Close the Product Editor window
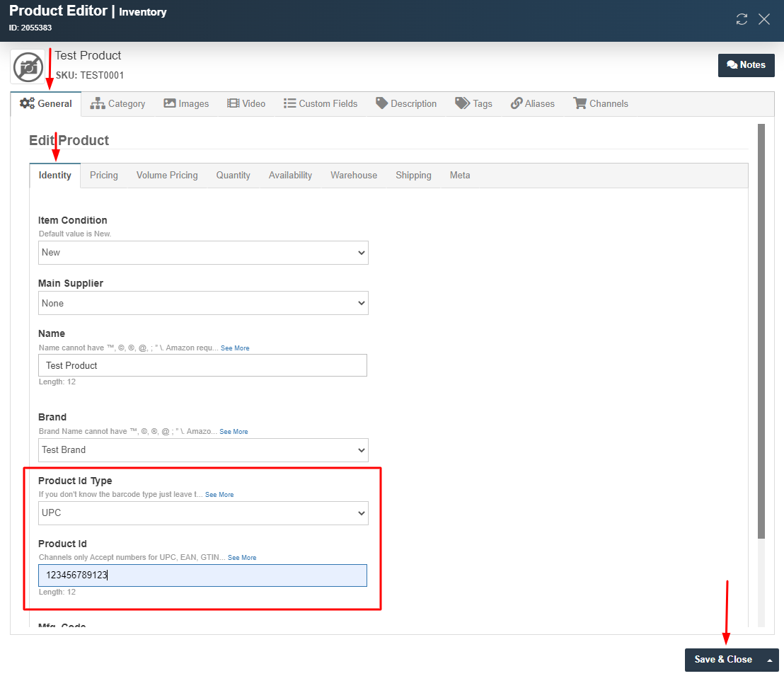Screen dimensions: 784x676 pyautogui.click(x=763, y=20)
